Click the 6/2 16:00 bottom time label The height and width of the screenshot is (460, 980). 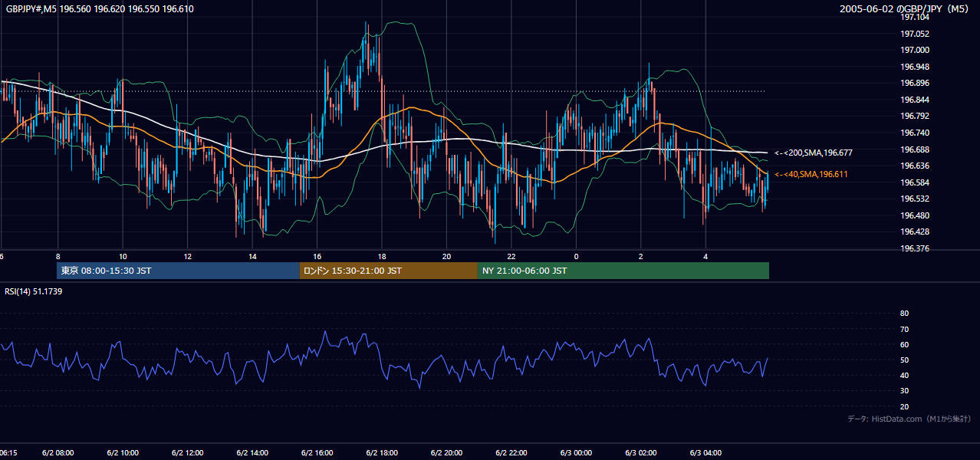[x=317, y=453]
